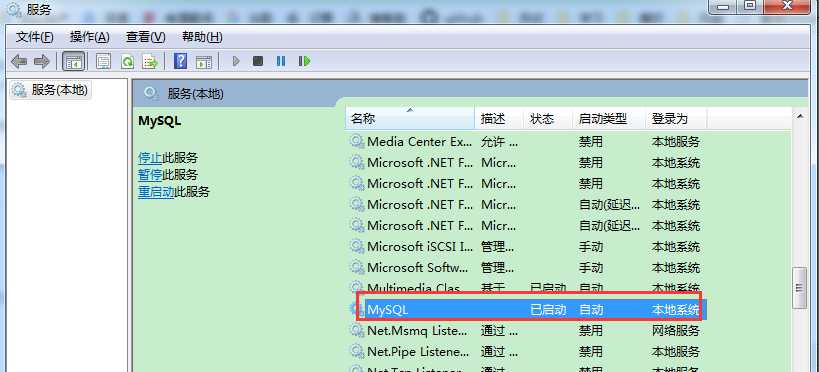This screenshot has width=819, height=372.
Task: Click the Export List toolbar icon
Action: point(150,62)
